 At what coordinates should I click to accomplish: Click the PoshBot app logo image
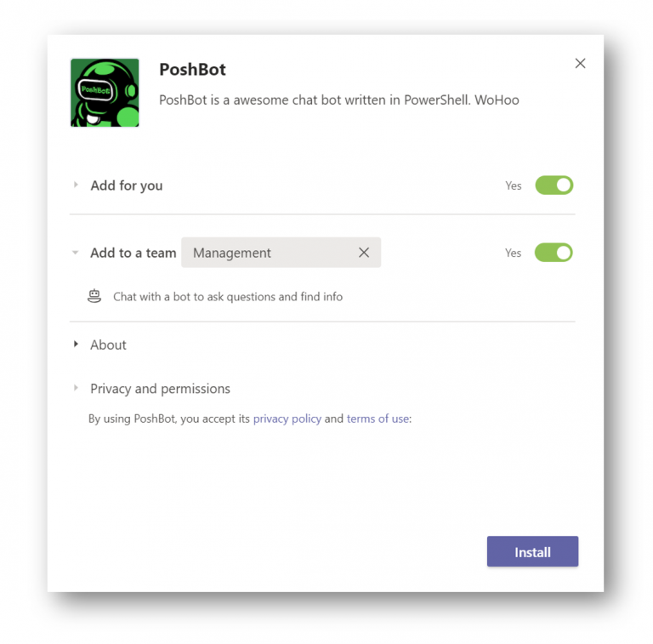(105, 93)
